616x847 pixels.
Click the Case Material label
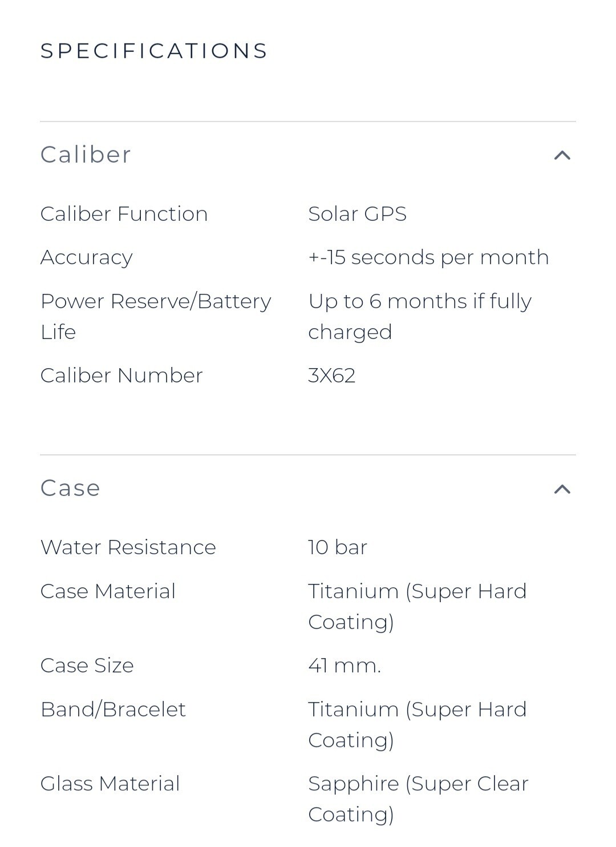(108, 591)
